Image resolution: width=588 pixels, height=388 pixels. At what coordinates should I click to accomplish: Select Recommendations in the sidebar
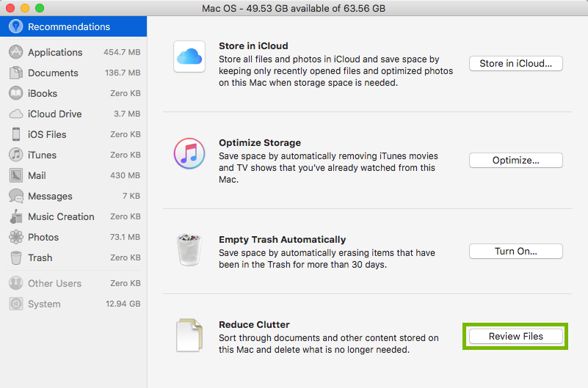pyautogui.click(x=73, y=26)
